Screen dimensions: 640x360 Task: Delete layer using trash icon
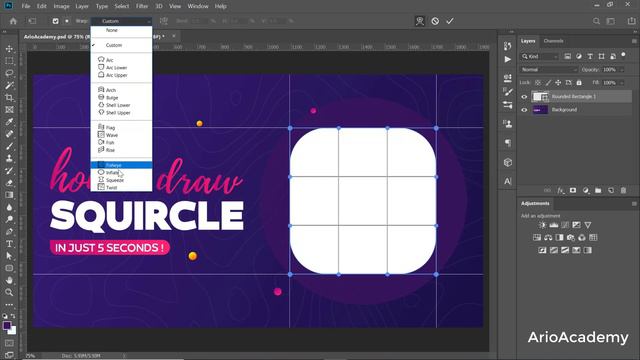pos(623,190)
